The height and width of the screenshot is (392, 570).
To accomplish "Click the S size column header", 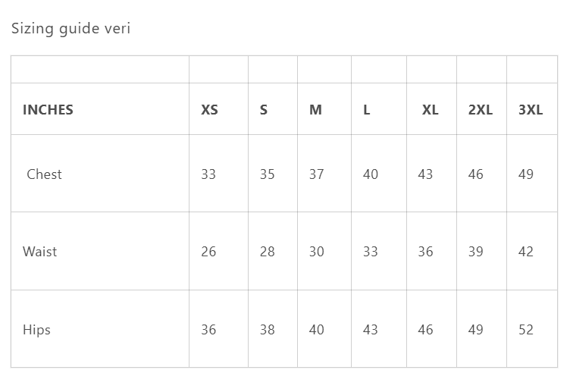I will 264,110.
